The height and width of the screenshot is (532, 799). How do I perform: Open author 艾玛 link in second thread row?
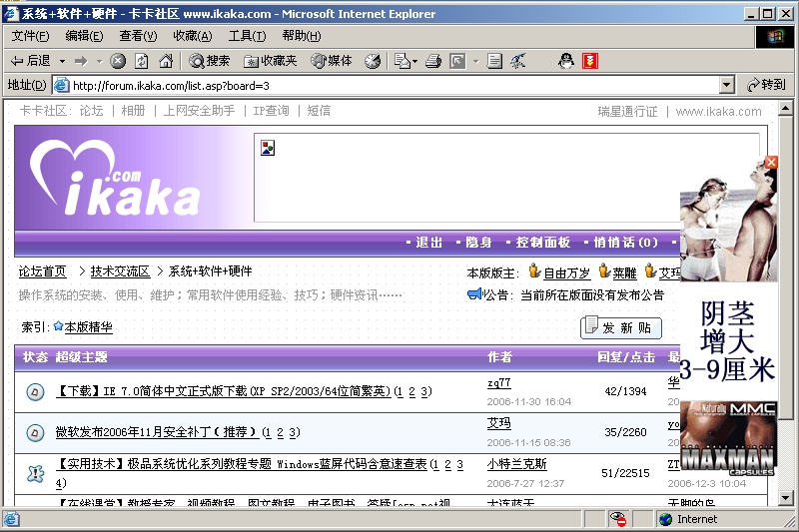pyautogui.click(x=498, y=423)
